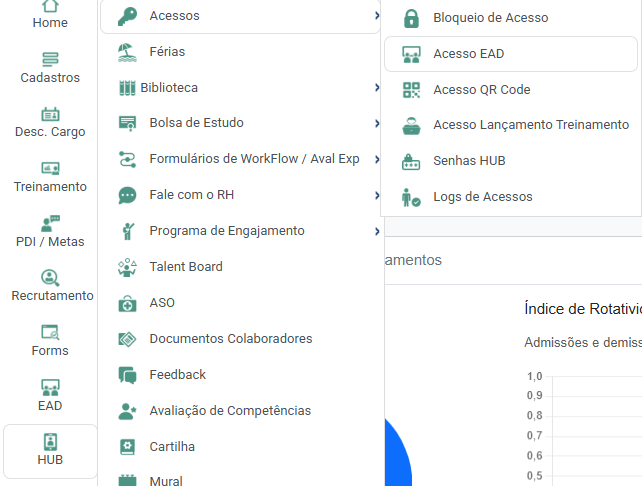
Task: Open Senhas HUB from submenu
Action: 468,161
